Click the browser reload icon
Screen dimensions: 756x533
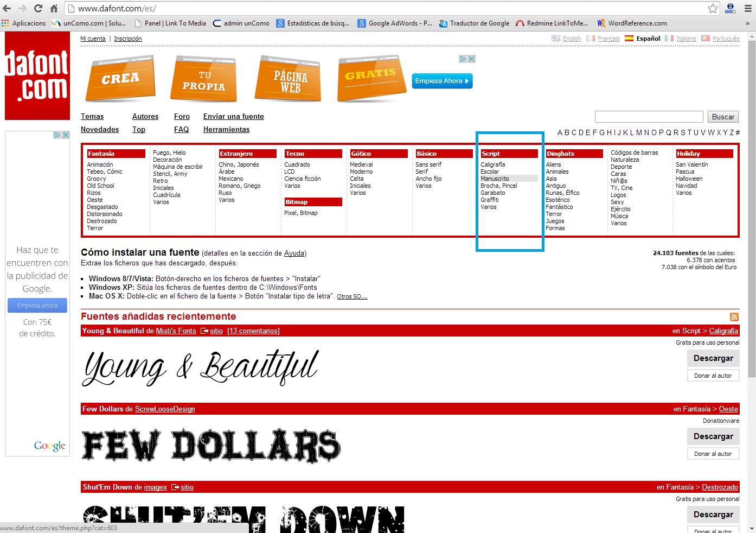[38, 9]
